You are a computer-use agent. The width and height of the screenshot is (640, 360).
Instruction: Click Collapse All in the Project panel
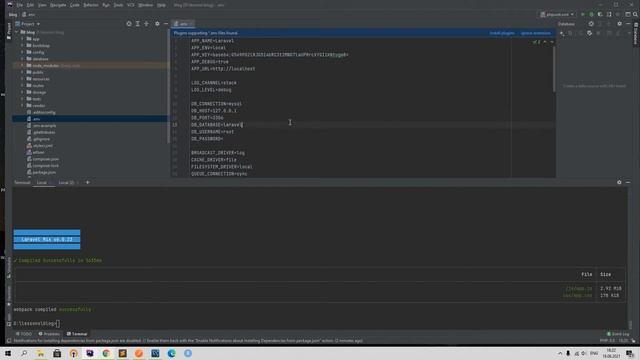point(146,24)
